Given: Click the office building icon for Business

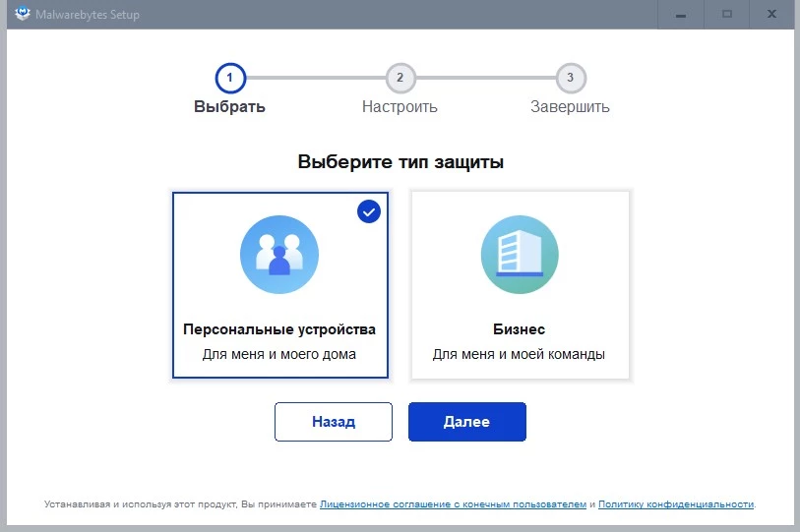Looking at the screenshot, I should (x=519, y=255).
